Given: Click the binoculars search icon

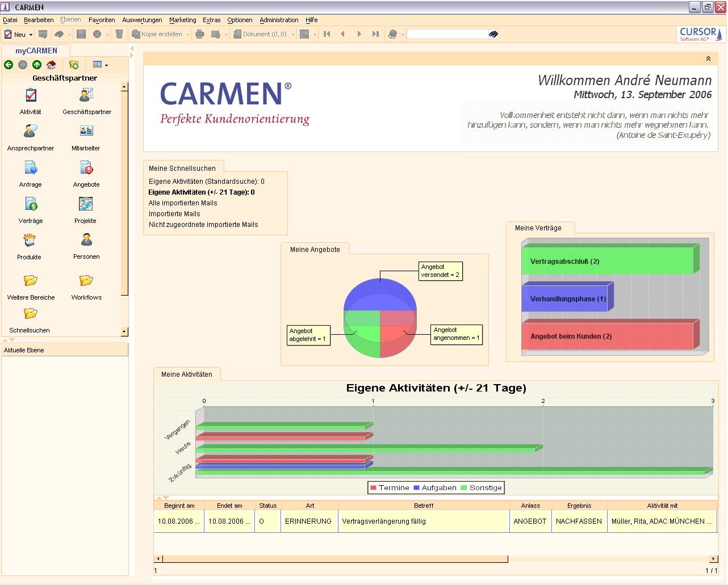Looking at the screenshot, I should tap(493, 34).
